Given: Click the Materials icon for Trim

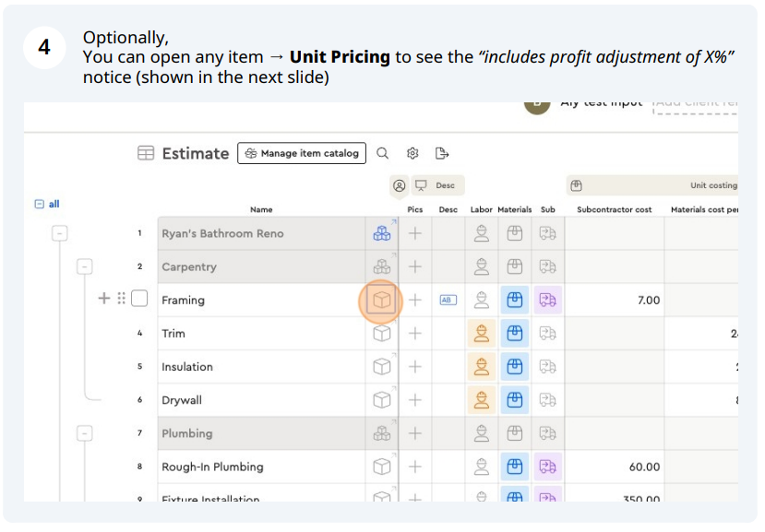Looking at the screenshot, I should [515, 333].
